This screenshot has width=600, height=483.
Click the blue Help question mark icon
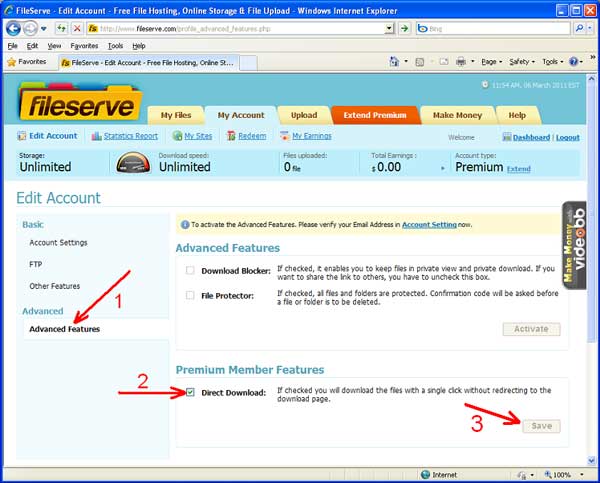pyautogui.click(x=573, y=62)
